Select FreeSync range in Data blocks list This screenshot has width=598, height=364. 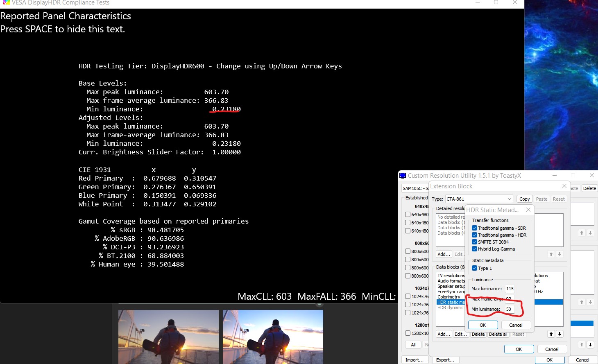[451, 292]
